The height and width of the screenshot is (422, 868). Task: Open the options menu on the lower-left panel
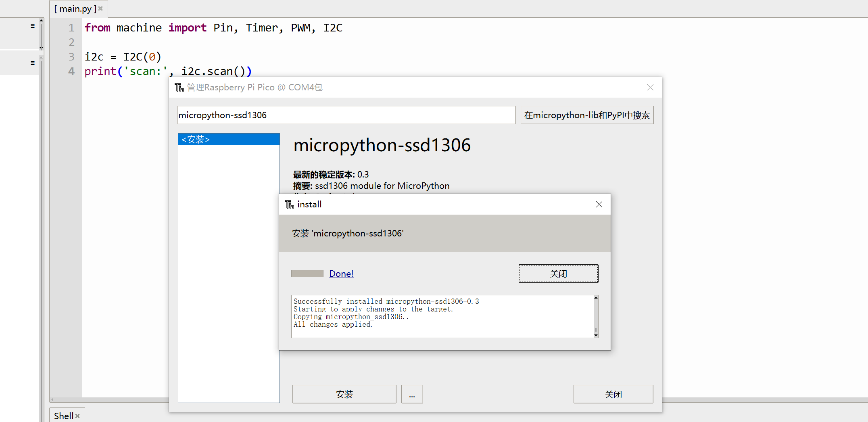point(32,63)
